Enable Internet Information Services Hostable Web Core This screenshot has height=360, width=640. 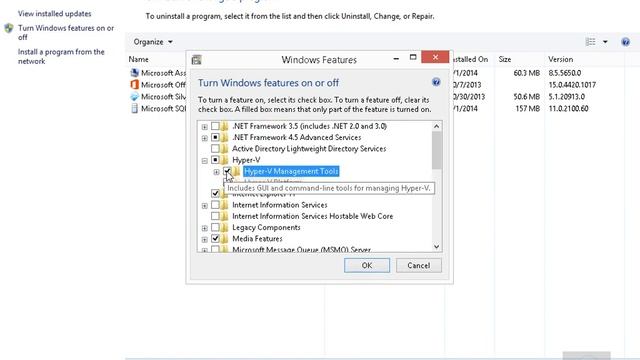point(215,216)
